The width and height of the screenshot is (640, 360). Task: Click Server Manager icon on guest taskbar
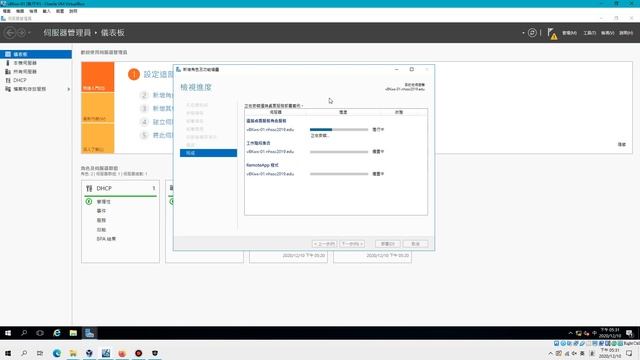point(89,333)
